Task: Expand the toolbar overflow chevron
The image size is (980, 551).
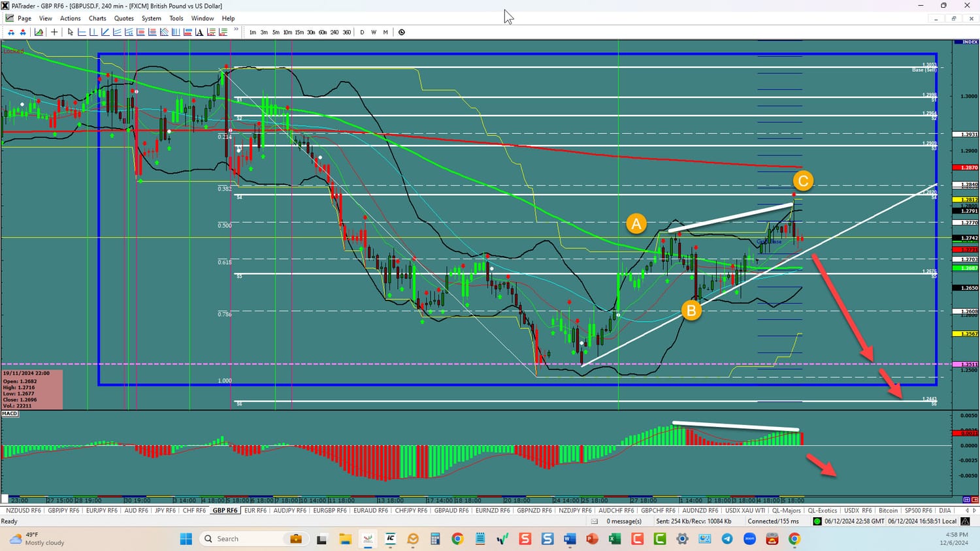Action: click(236, 30)
